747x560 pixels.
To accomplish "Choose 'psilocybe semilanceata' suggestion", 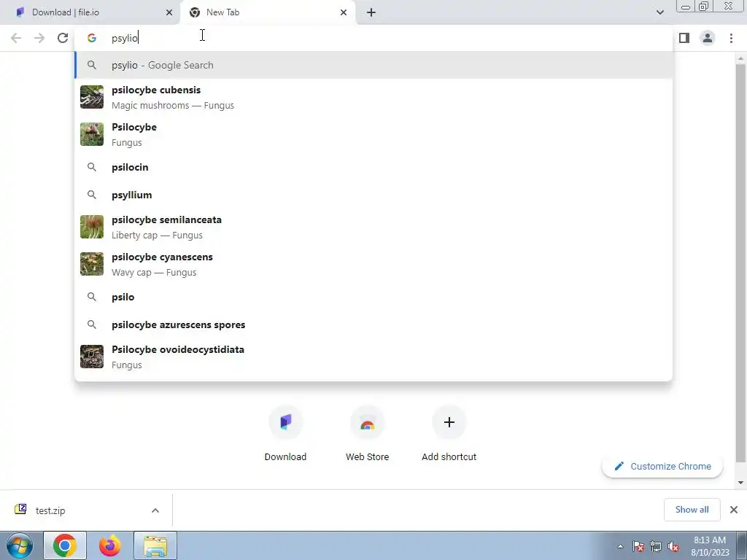I will coord(373,227).
